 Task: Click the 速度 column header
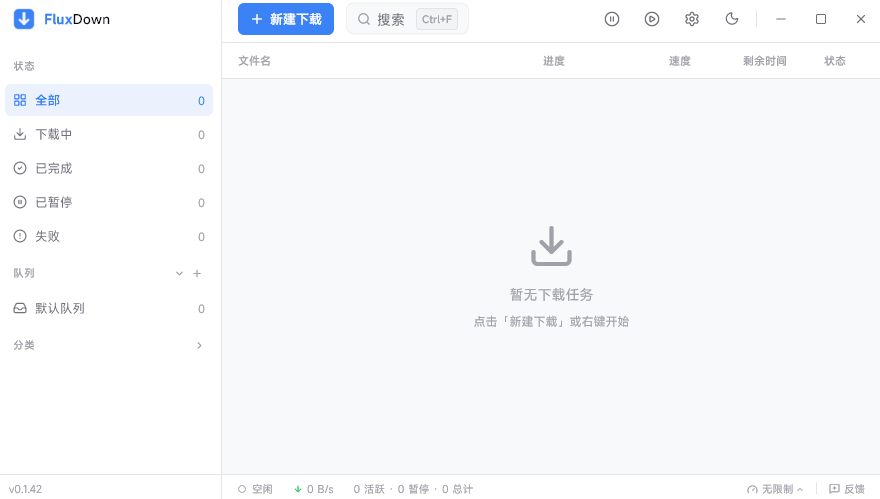680,61
